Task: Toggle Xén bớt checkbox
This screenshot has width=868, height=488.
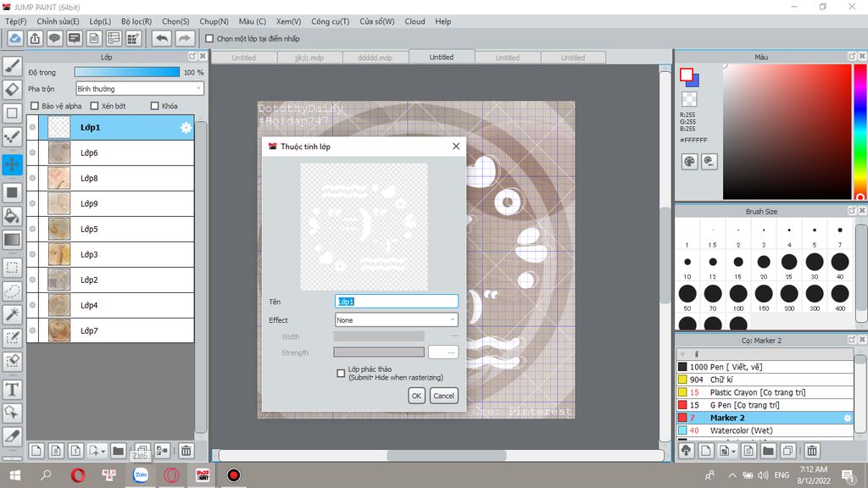Action: pyautogui.click(x=94, y=106)
